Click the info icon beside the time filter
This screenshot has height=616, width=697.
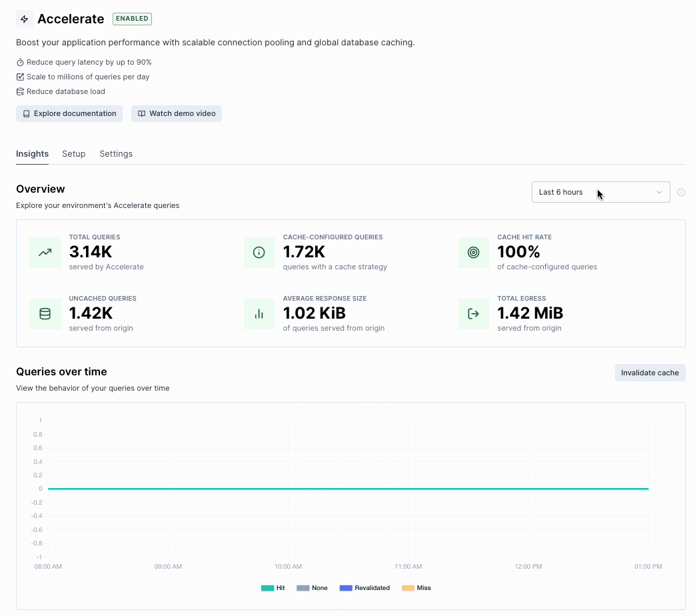[681, 192]
